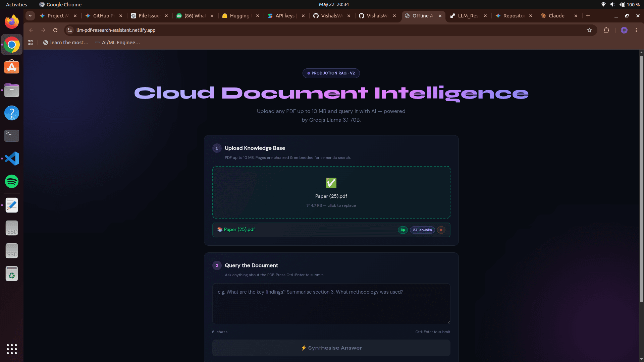Click the PDF upload drop zone to replace
644x362 pixels.
331,192
